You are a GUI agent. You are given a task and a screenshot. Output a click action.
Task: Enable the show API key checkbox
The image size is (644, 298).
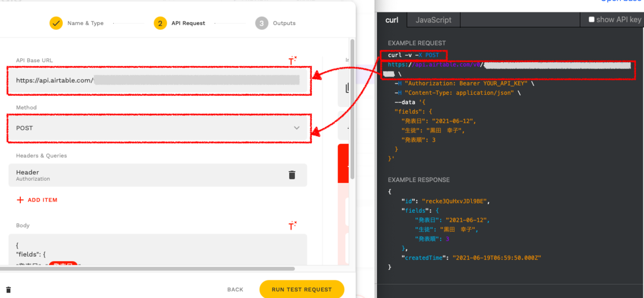[591, 19]
